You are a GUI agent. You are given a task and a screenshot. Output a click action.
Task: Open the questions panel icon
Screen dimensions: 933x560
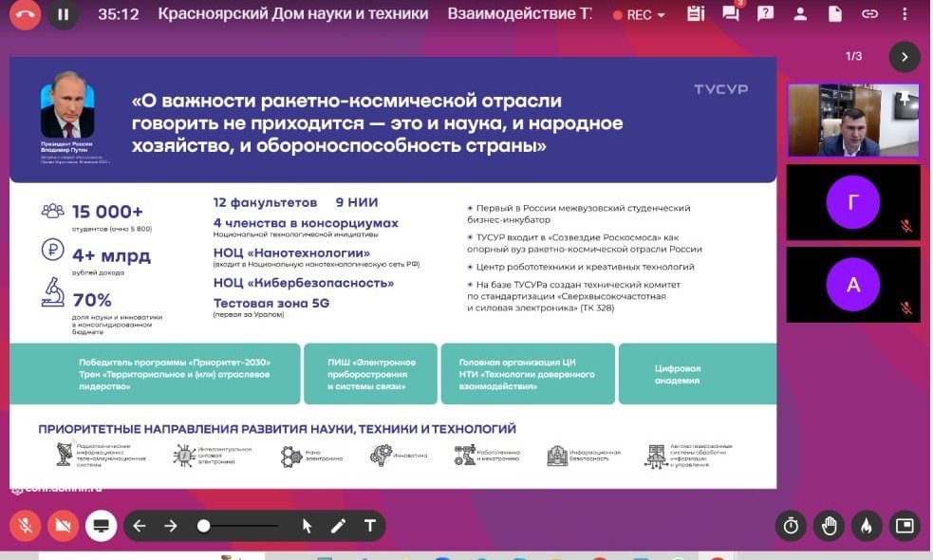pyautogui.click(x=765, y=13)
